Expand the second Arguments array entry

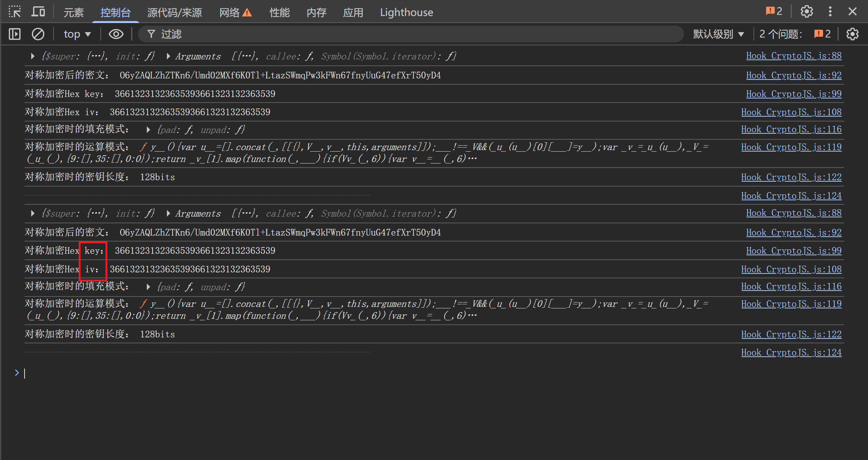point(168,213)
